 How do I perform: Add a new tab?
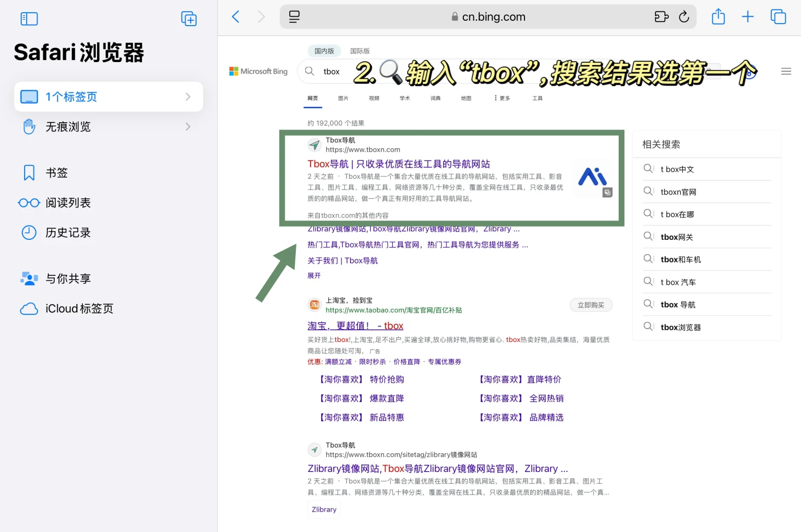748,17
